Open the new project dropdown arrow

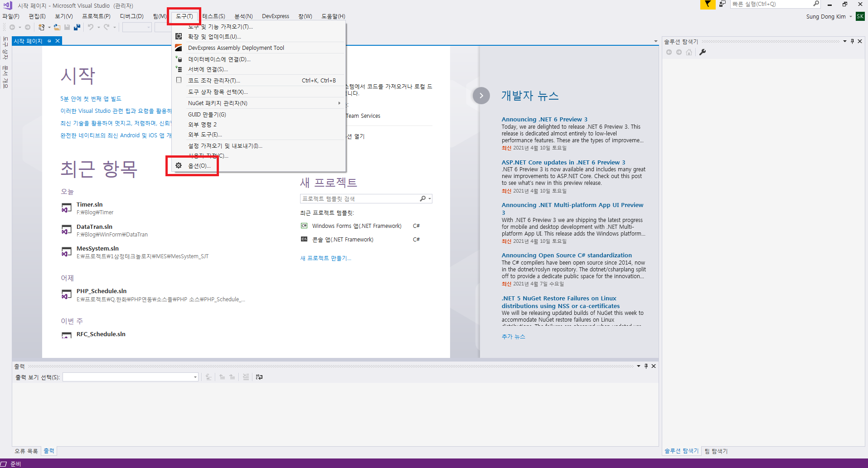click(49, 27)
